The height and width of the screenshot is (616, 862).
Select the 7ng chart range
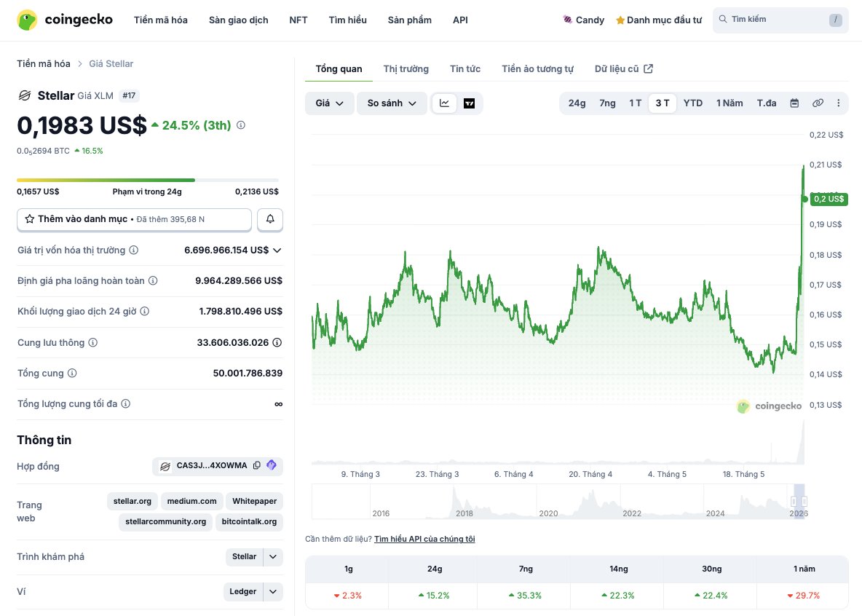pos(607,103)
